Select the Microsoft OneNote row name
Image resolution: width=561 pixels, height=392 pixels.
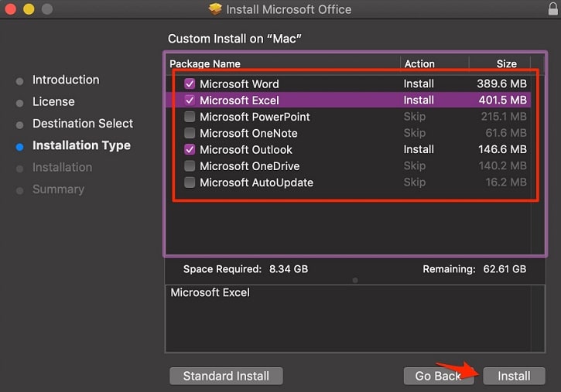(248, 133)
